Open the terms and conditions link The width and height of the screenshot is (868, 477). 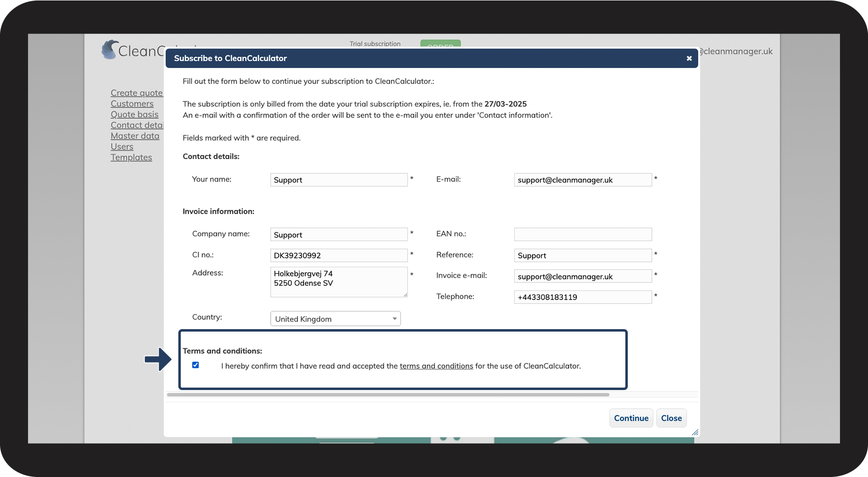436,366
